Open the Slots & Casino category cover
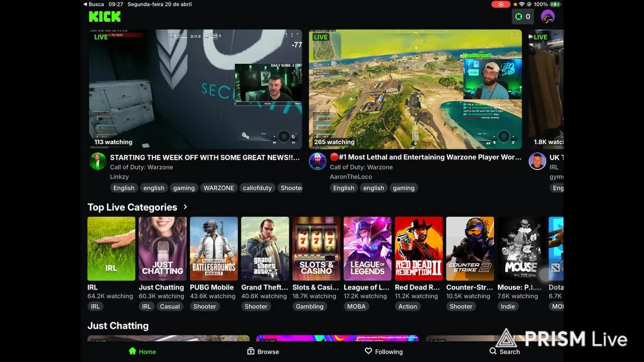644x362 pixels. (x=316, y=248)
